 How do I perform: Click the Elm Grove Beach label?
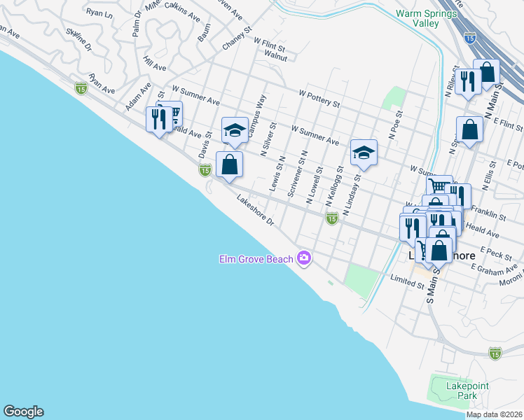pos(256,259)
